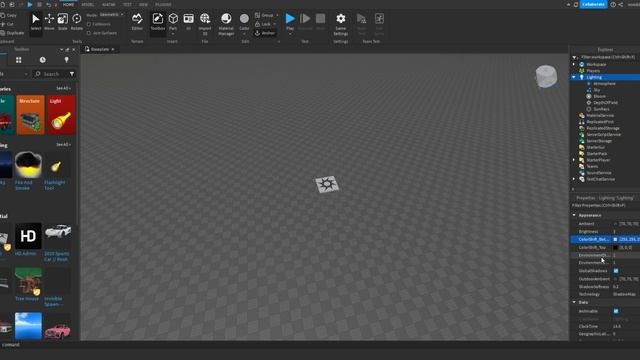Toggle the Collisions checkbox

89,24
